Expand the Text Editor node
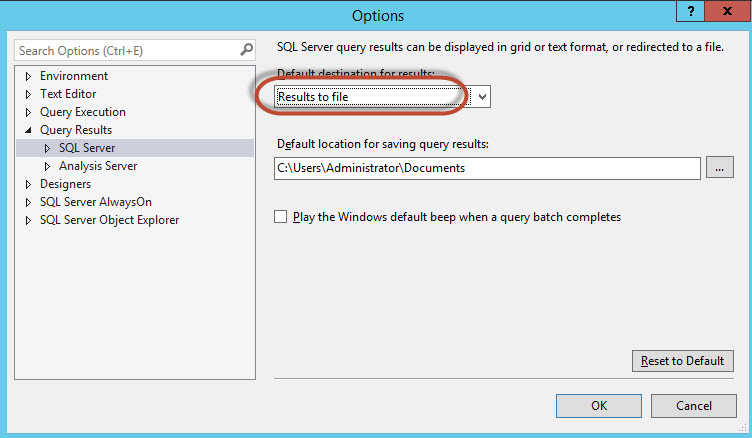 coord(28,94)
